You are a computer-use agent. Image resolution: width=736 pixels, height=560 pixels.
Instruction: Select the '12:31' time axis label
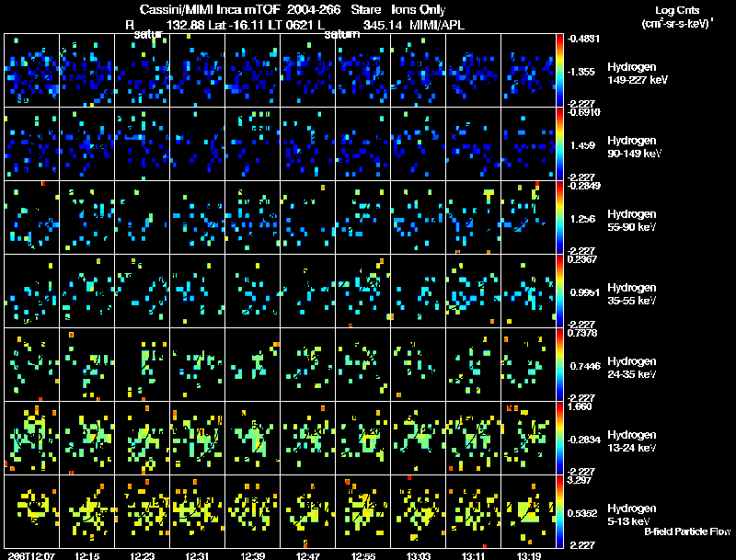[x=197, y=555]
